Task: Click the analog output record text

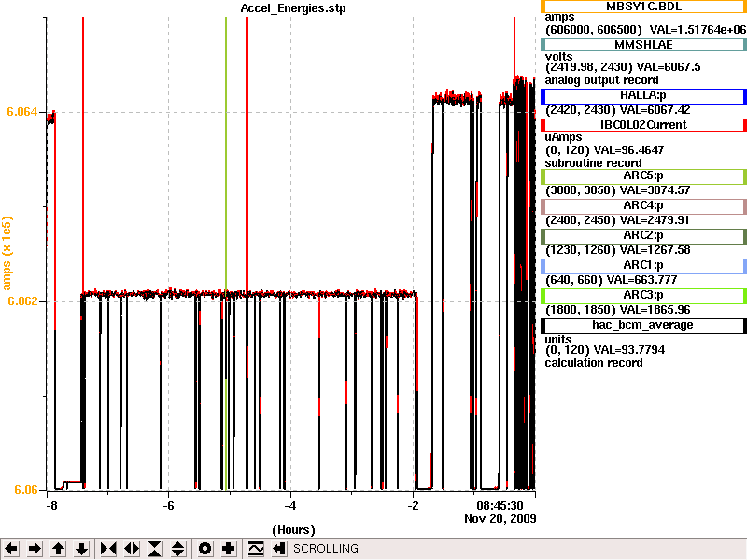Action: [x=601, y=80]
